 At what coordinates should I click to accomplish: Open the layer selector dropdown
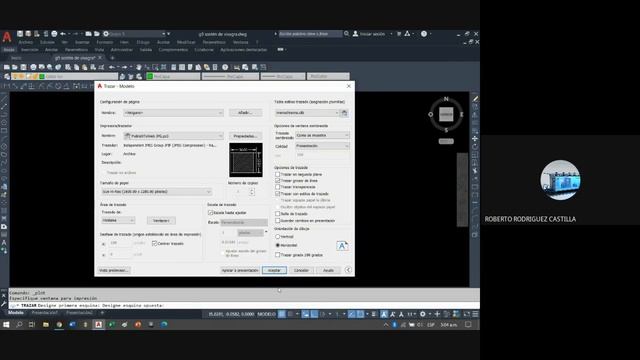click(64, 76)
